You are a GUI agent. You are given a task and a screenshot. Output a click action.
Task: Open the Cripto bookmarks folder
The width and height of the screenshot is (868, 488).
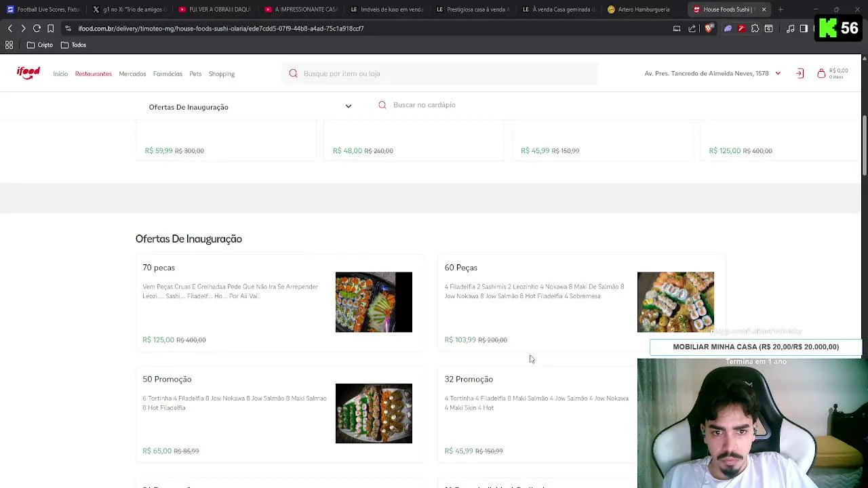coord(39,45)
